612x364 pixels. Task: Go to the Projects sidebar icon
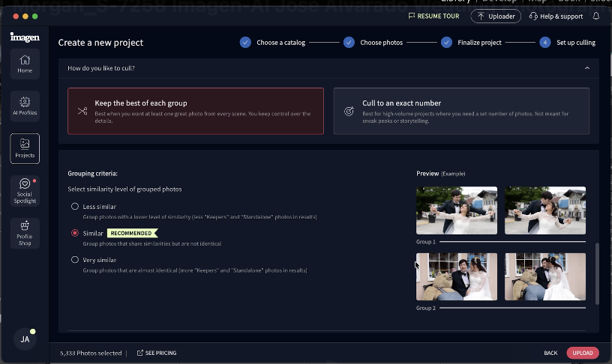(25, 148)
